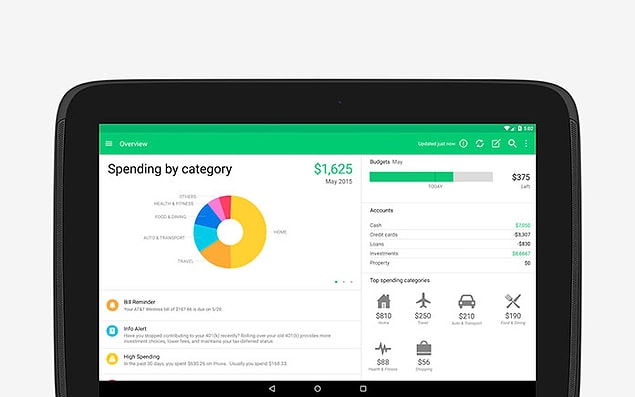Open the three-dot overflow menu
Viewport: 635px width, 397px height.
[x=526, y=143]
